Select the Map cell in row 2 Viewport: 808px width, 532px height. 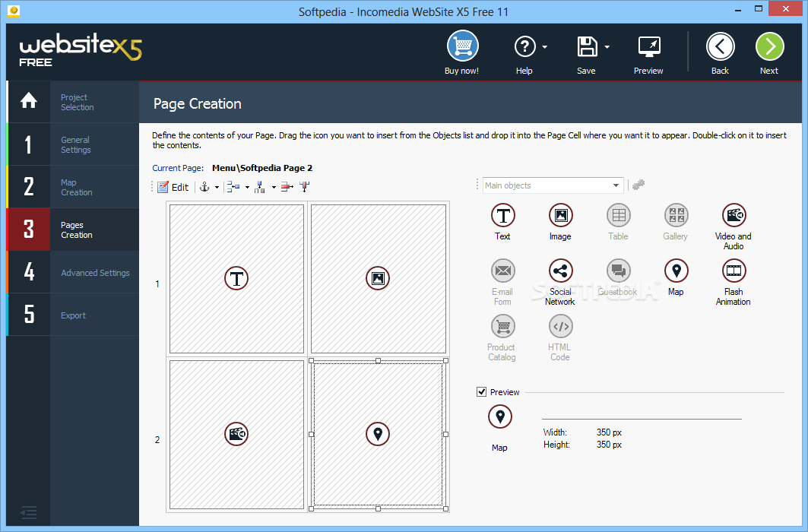[379, 434]
